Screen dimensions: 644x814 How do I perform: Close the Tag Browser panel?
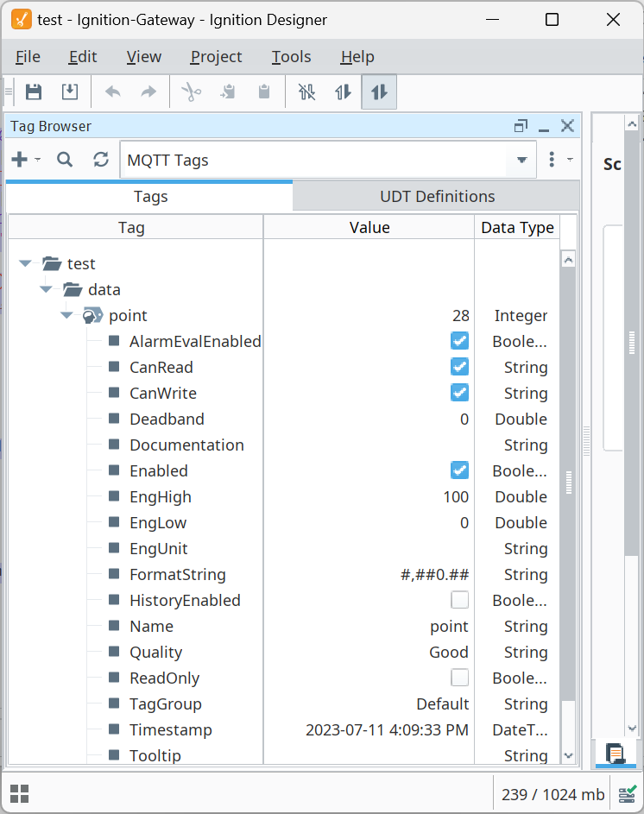click(567, 126)
